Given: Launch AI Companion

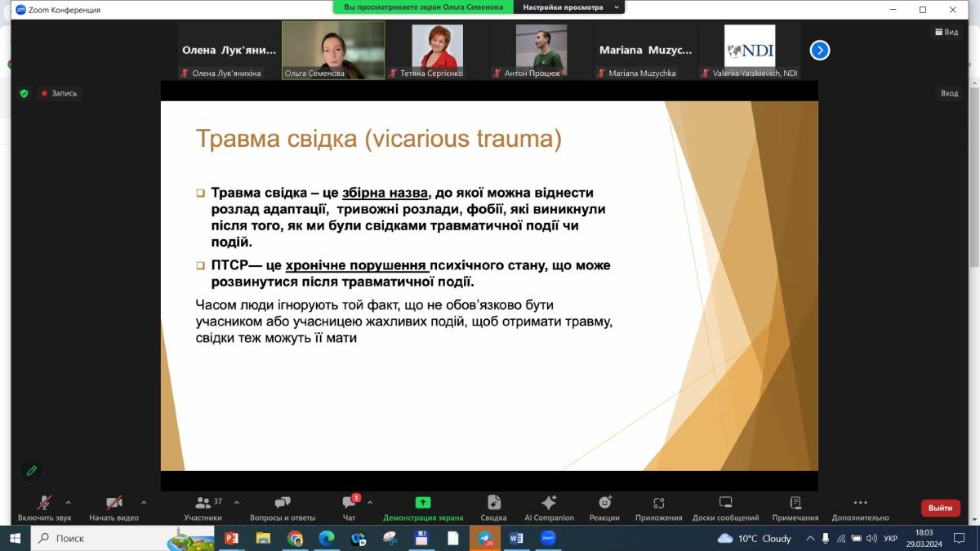Looking at the screenshot, I should [x=549, y=508].
